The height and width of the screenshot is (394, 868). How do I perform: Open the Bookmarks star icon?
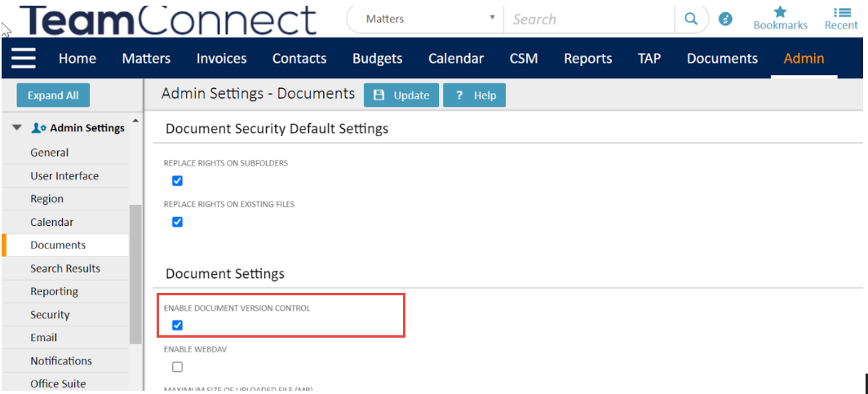780,18
